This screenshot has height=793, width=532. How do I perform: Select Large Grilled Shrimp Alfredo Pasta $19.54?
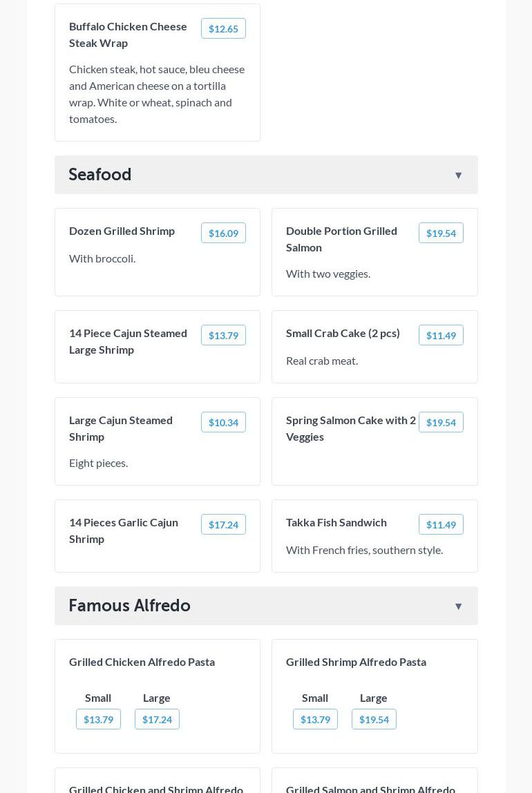(374, 719)
